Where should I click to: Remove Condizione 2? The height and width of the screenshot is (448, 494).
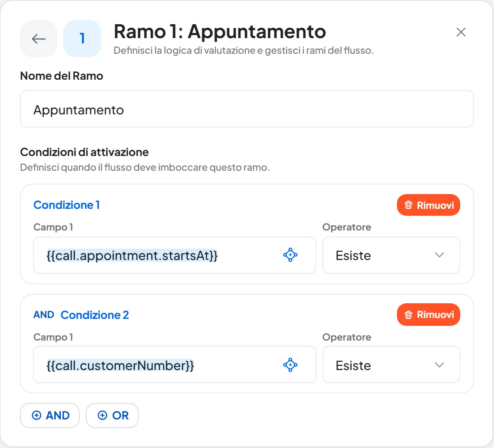point(428,315)
